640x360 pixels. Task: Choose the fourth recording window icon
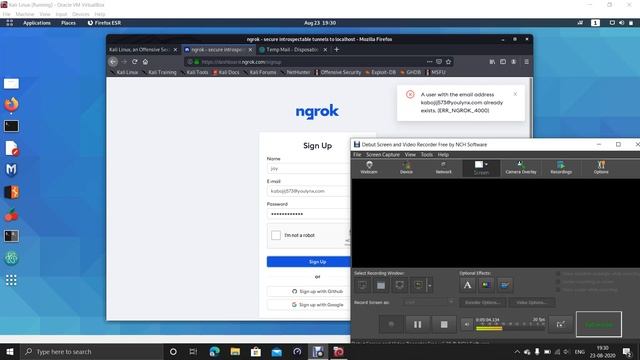(x=418, y=285)
